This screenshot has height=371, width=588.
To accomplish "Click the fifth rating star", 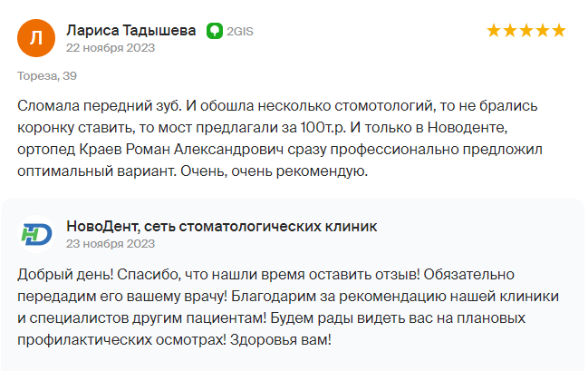I will click(x=559, y=31).
